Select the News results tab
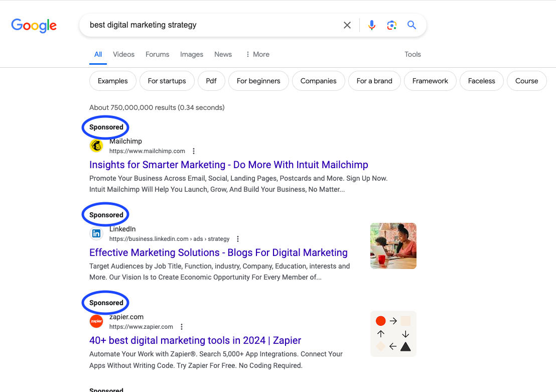 (x=223, y=54)
